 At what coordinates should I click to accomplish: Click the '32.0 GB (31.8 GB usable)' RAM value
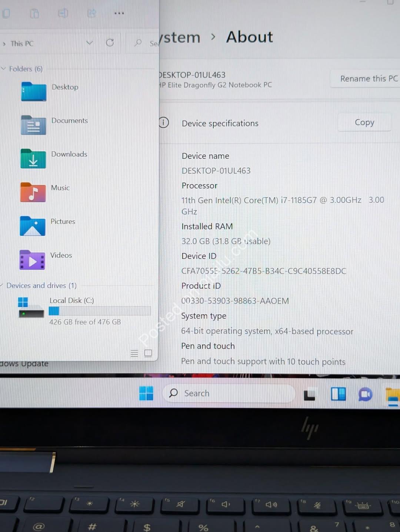(x=226, y=241)
